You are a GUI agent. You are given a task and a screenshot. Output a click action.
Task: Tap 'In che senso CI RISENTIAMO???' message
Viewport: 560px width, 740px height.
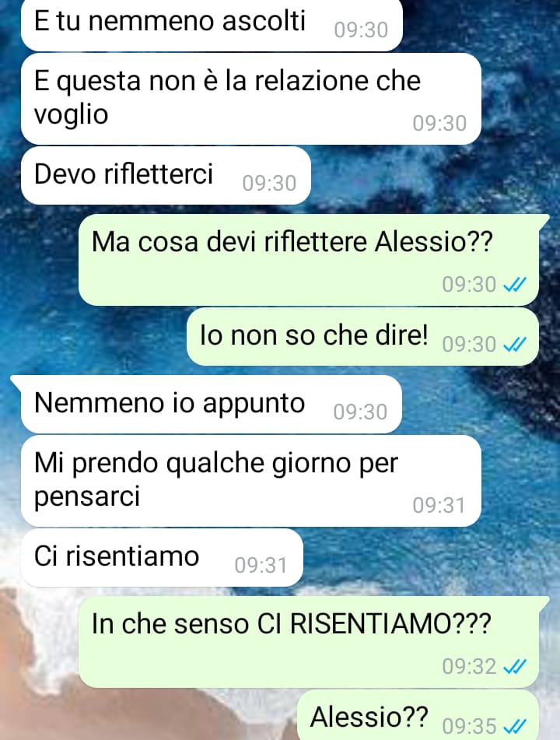click(309, 642)
